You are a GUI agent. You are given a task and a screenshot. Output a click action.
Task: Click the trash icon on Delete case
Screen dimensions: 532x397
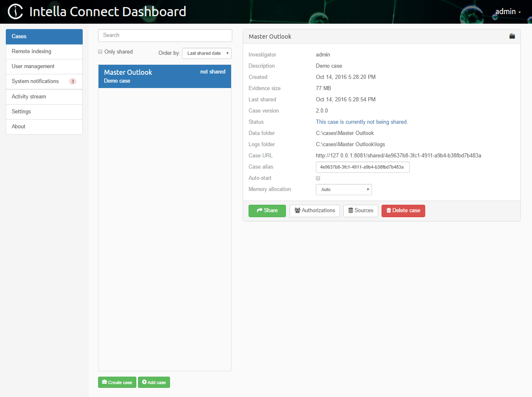point(390,211)
